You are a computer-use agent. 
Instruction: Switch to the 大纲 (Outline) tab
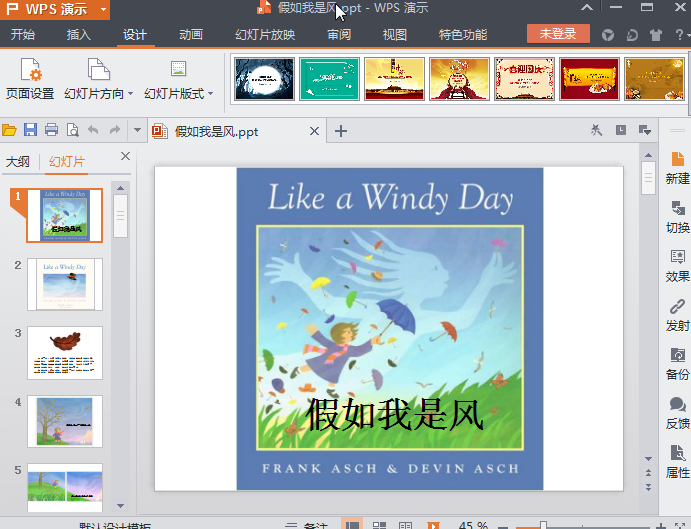point(18,162)
